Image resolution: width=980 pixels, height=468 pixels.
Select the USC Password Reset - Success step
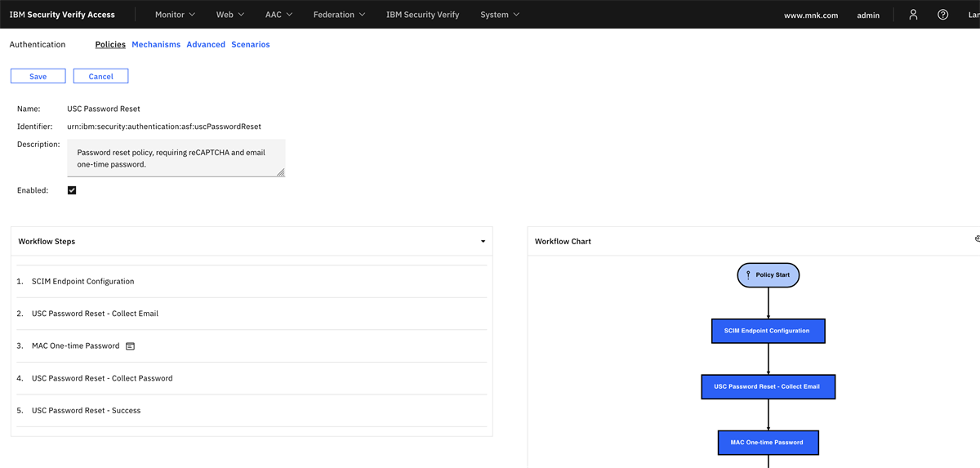point(86,411)
